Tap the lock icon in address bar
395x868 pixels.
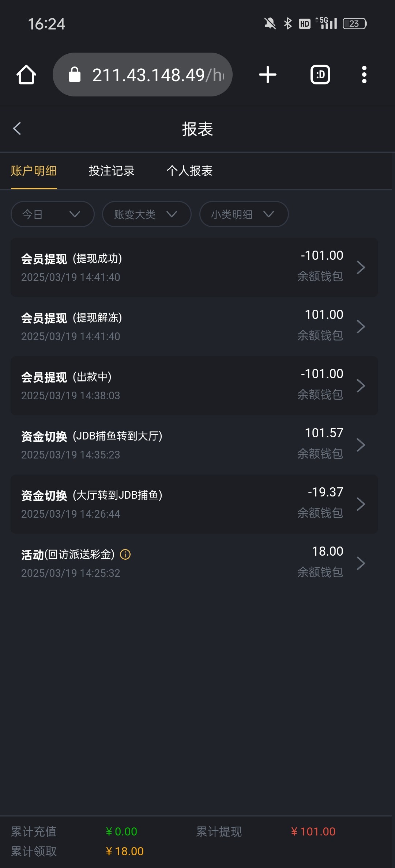pos(75,75)
